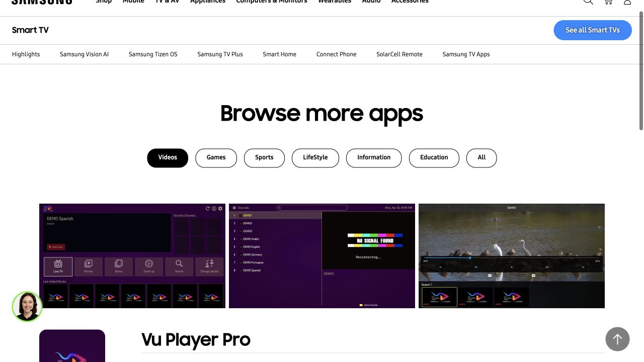Select the Samsung TV Apps tab
The width and height of the screenshot is (644, 362).
point(466,54)
